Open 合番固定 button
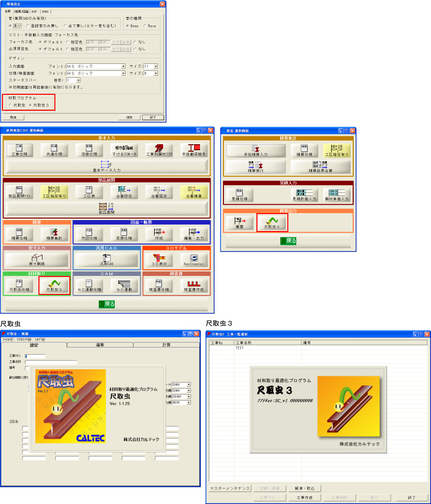 tap(159, 192)
